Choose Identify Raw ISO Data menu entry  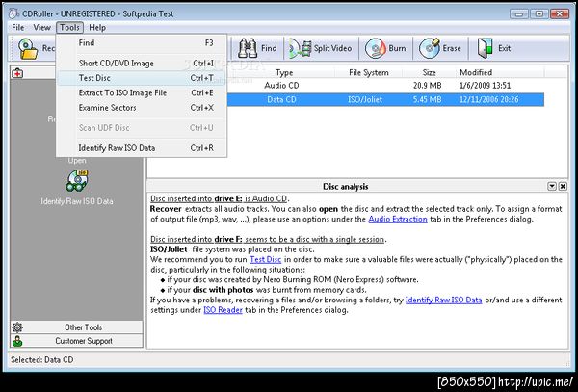[142, 148]
